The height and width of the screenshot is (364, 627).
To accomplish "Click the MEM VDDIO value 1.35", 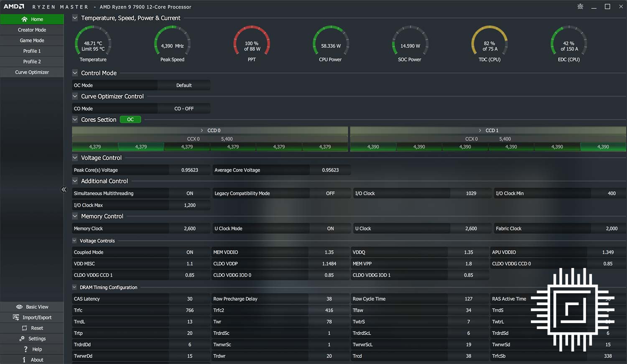I will [x=329, y=252].
